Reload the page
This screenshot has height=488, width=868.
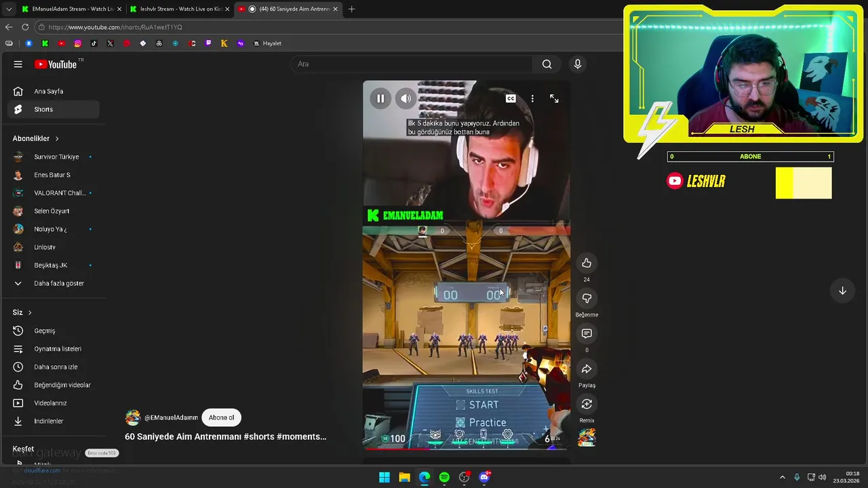pos(25,27)
